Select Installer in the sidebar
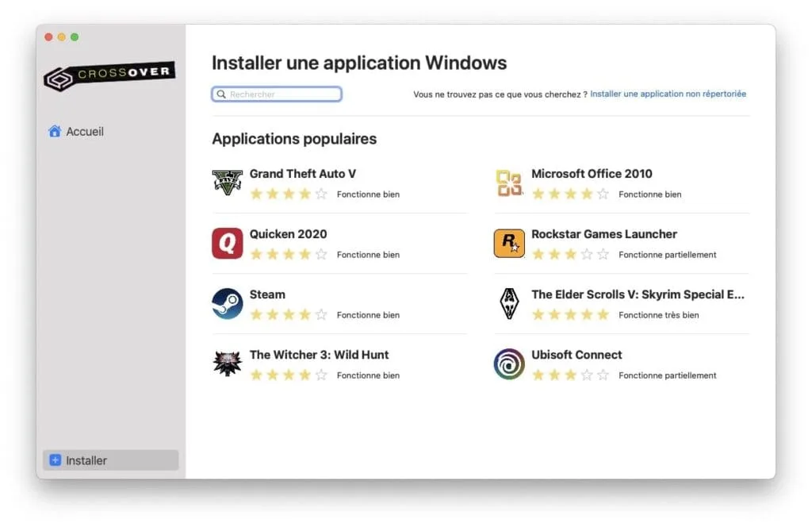The image size is (812, 527). [110, 460]
